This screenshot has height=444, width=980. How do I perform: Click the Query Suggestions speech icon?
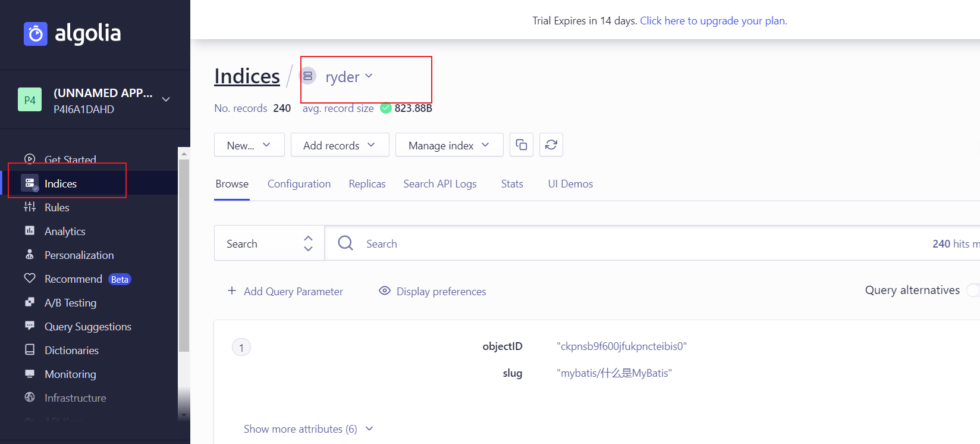coord(30,326)
